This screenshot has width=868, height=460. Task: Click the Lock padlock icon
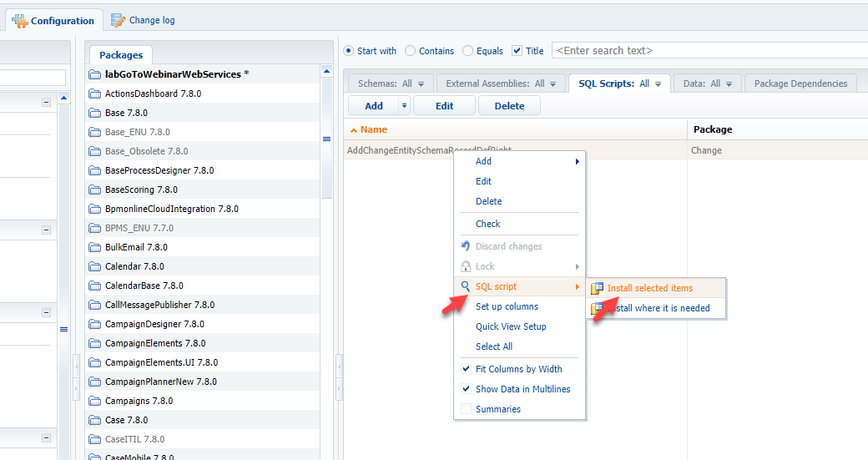coord(466,266)
